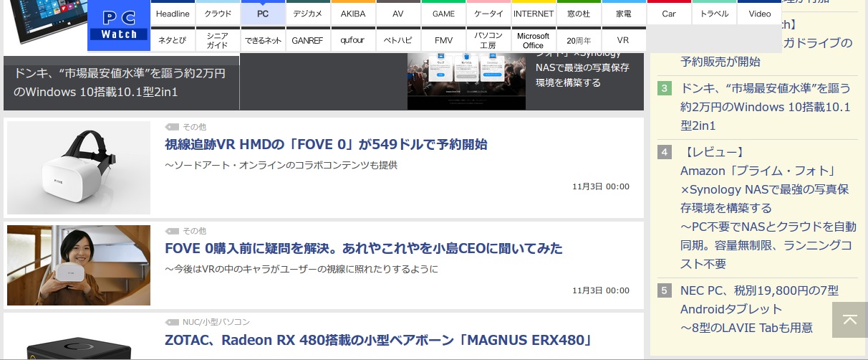Open the デジカメ tab
868x360 pixels.
308,14
